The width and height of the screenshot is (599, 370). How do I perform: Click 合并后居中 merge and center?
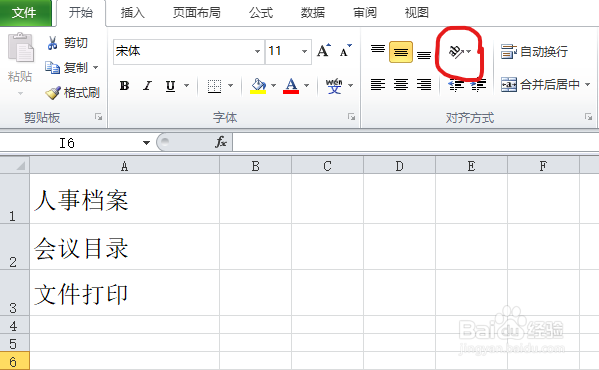pyautogui.click(x=540, y=84)
